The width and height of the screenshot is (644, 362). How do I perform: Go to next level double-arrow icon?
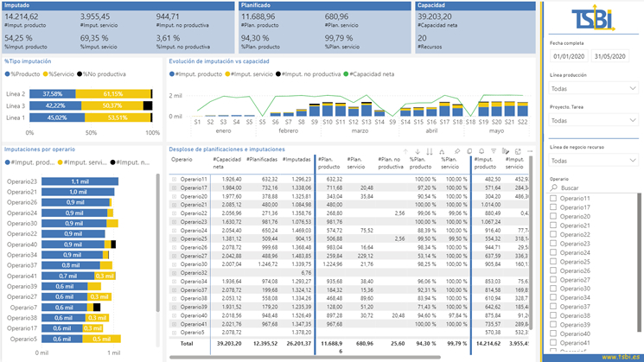tap(430, 151)
